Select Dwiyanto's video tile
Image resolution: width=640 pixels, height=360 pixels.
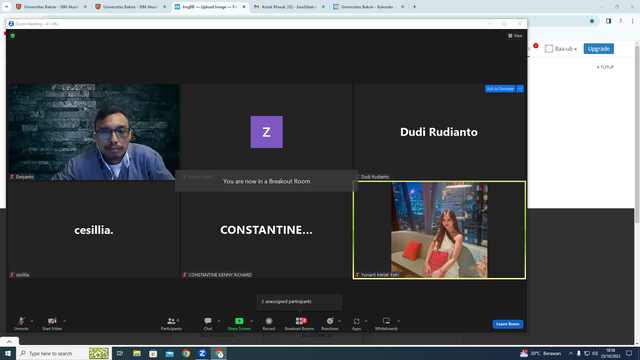coord(93,132)
